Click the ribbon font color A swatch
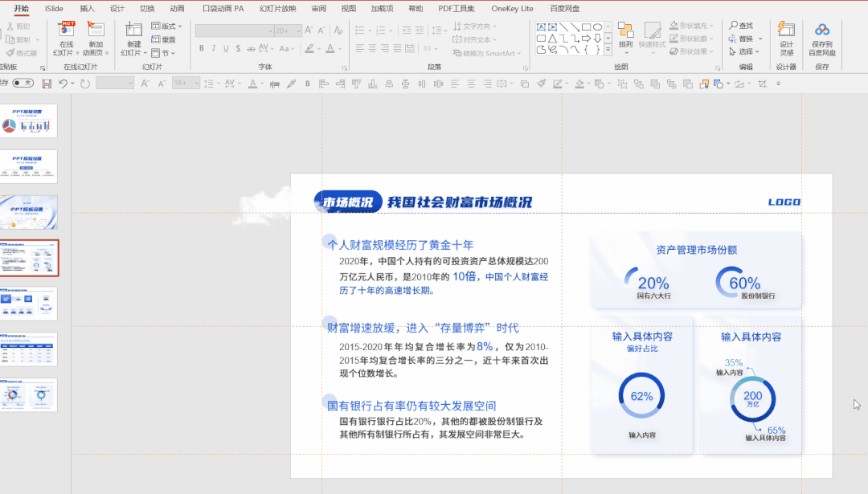 coord(330,49)
